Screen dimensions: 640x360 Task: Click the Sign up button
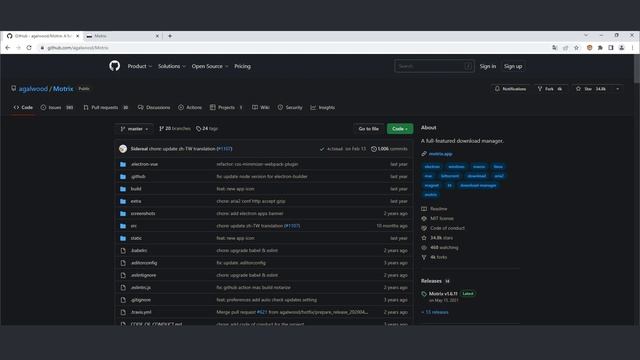[x=513, y=66]
